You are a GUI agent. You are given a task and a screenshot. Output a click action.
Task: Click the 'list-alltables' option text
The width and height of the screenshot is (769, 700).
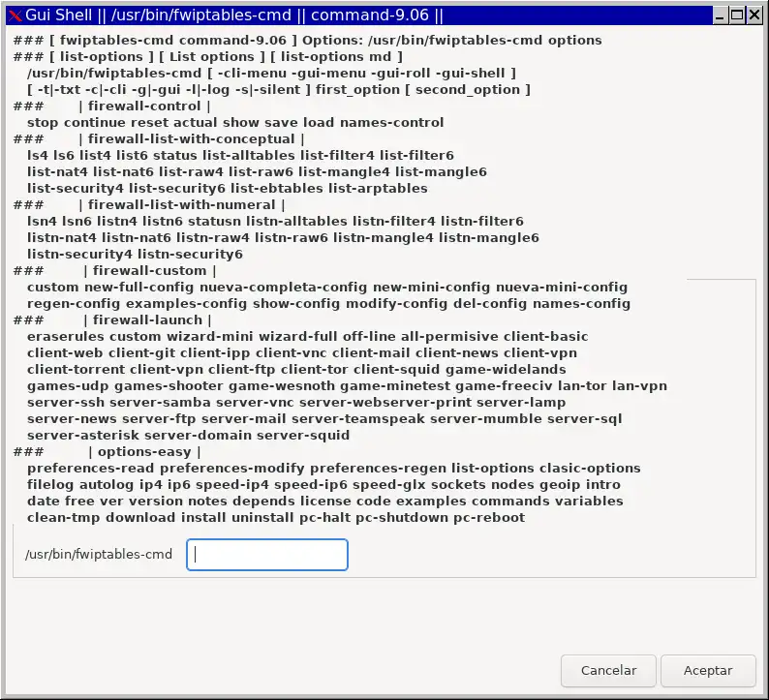point(249,155)
